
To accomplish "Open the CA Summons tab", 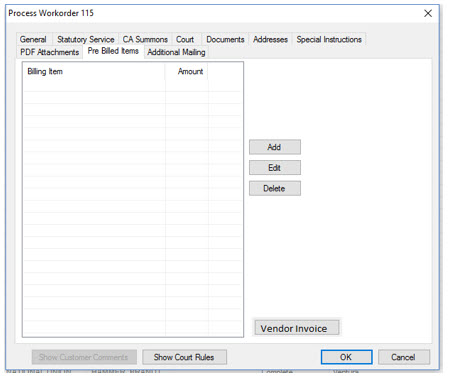I will coord(145,39).
